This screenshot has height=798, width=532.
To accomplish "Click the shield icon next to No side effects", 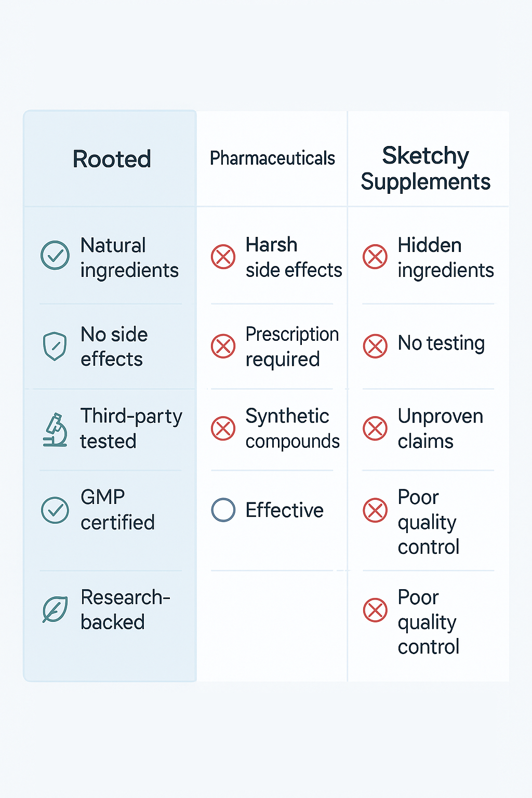I will pyautogui.click(x=55, y=346).
